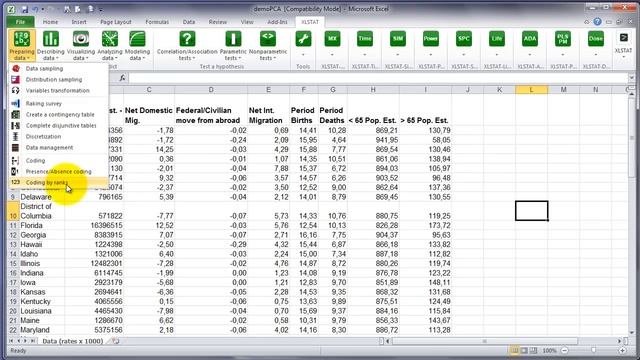Open the XLSTAT-MX module
This screenshot has width=640, height=360.
click(332, 44)
